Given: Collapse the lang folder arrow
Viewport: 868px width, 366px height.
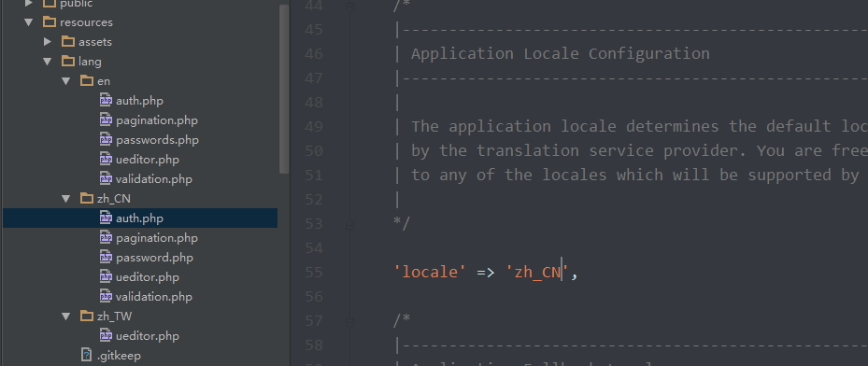Looking at the screenshot, I should click(48, 62).
